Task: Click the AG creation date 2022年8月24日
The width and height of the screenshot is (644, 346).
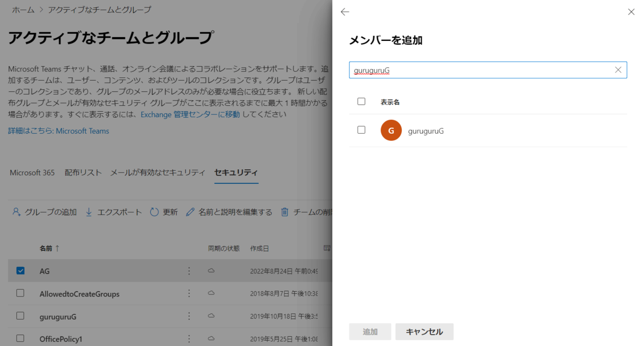Action: coord(284,271)
